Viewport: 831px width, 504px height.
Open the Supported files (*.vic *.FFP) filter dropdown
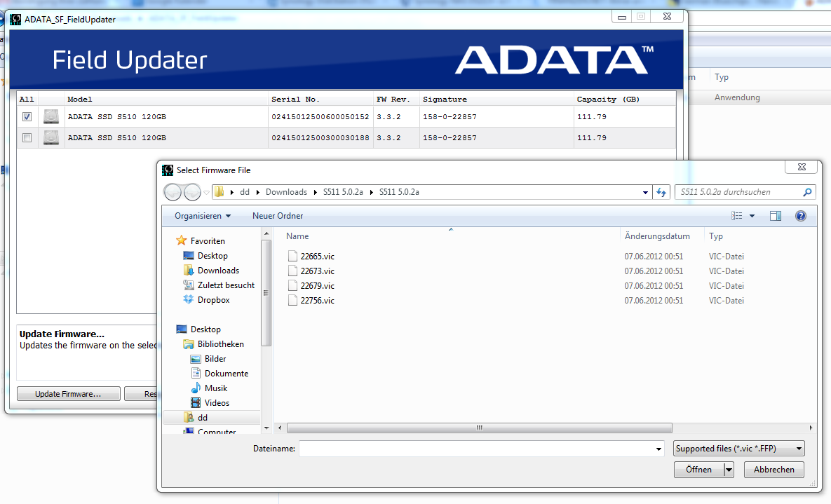[x=739, y=449]
